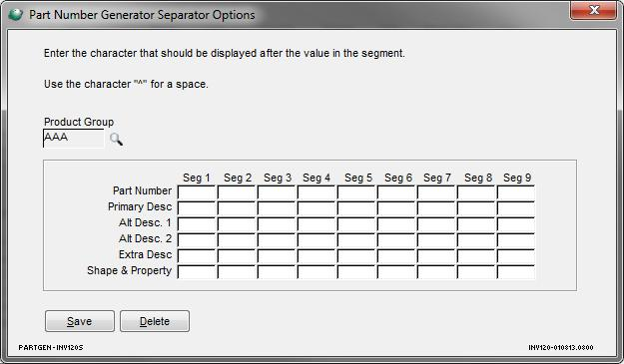
Task: Select the Primary Desc Seg 2 field
Action: point(237,207)
